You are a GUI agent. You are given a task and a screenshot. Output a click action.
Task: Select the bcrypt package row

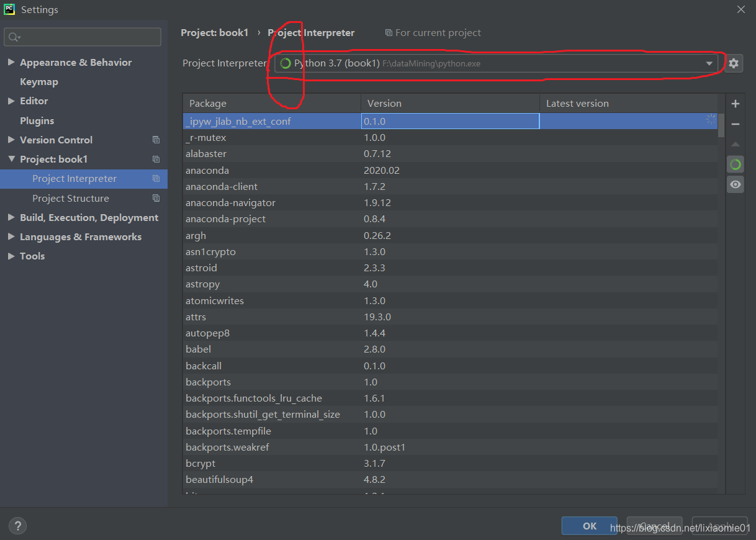click(451, 463)
